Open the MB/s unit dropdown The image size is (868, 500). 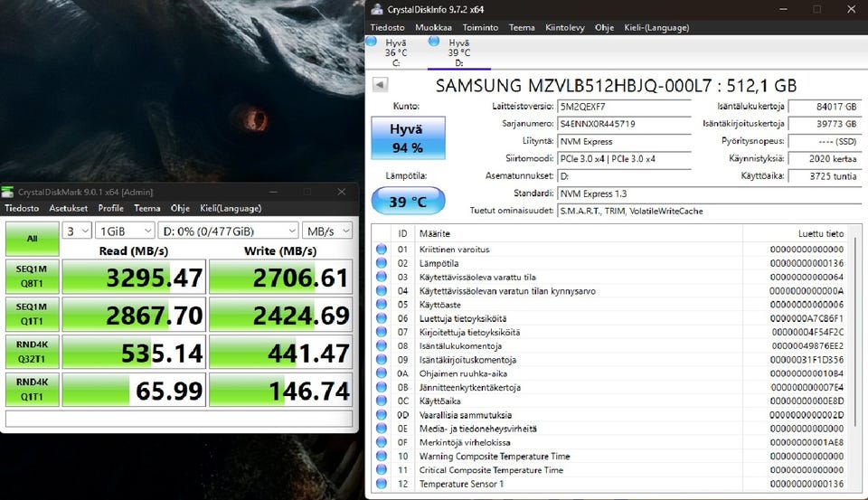click(326, 231)
